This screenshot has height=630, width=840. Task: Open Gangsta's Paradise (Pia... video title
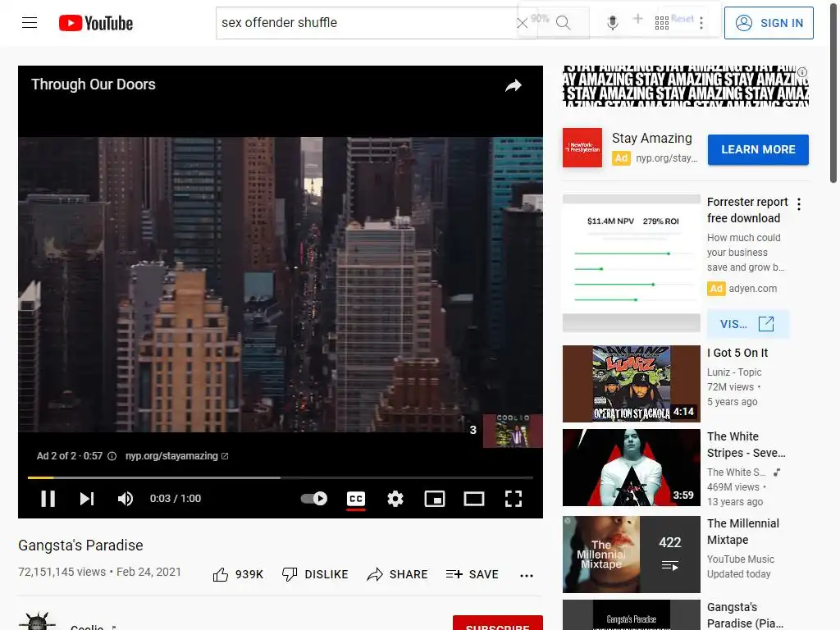(745, 615)
